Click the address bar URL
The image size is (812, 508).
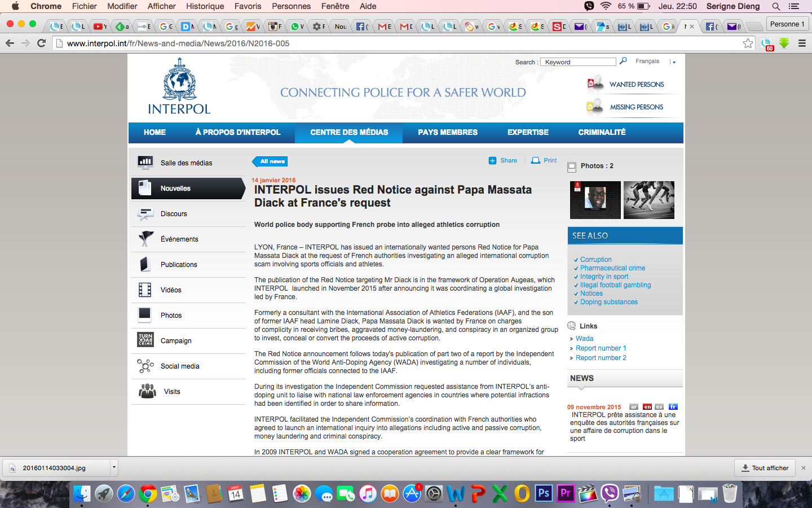point(178,43)
